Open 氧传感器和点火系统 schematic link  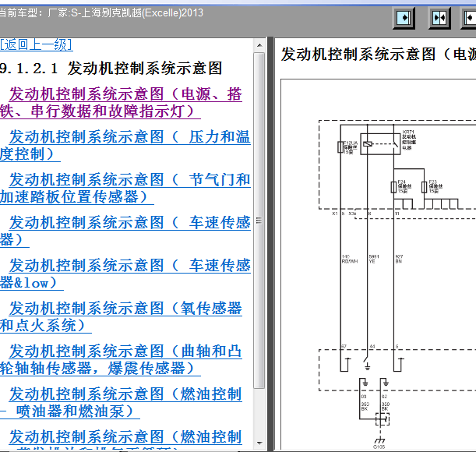121,316
